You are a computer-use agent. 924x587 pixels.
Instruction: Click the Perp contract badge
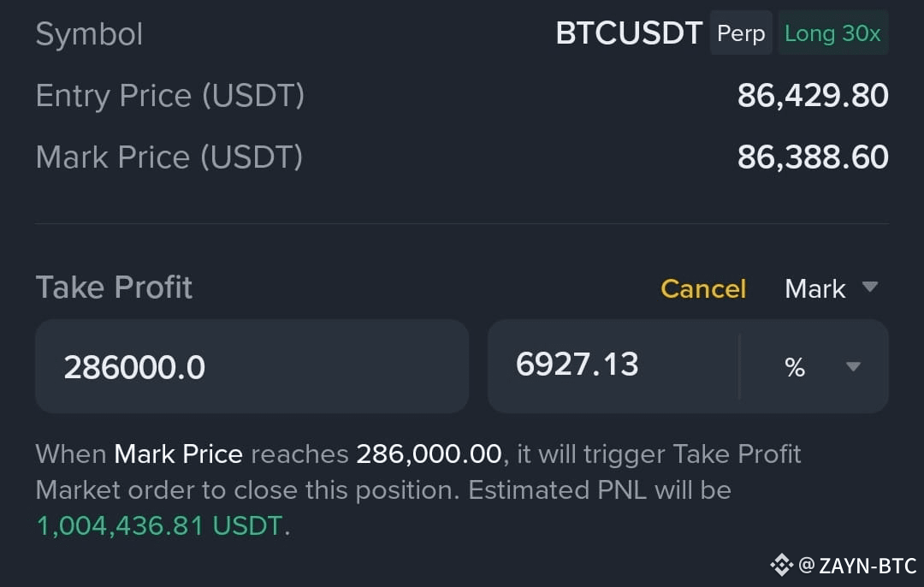tap(741, 33)
